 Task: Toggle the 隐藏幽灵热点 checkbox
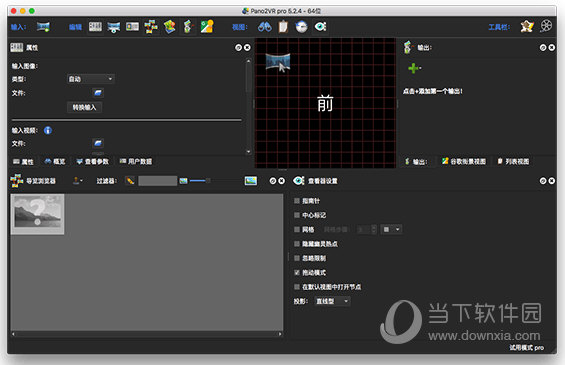click(x=297, y=244)
